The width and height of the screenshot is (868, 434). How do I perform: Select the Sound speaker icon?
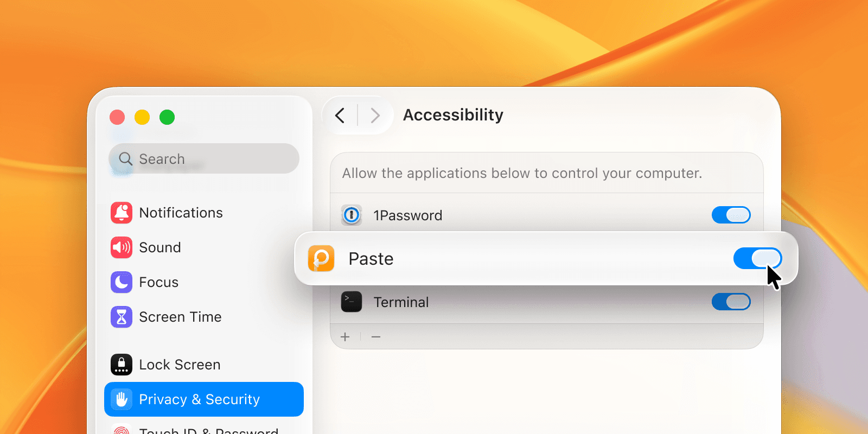point(122,247)
